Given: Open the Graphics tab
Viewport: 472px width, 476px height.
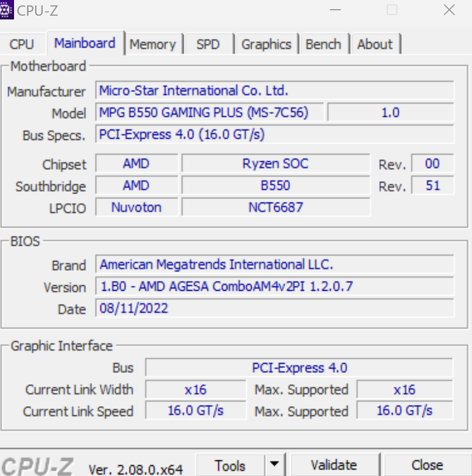Looking at the screenshot, I should [266, 44].
